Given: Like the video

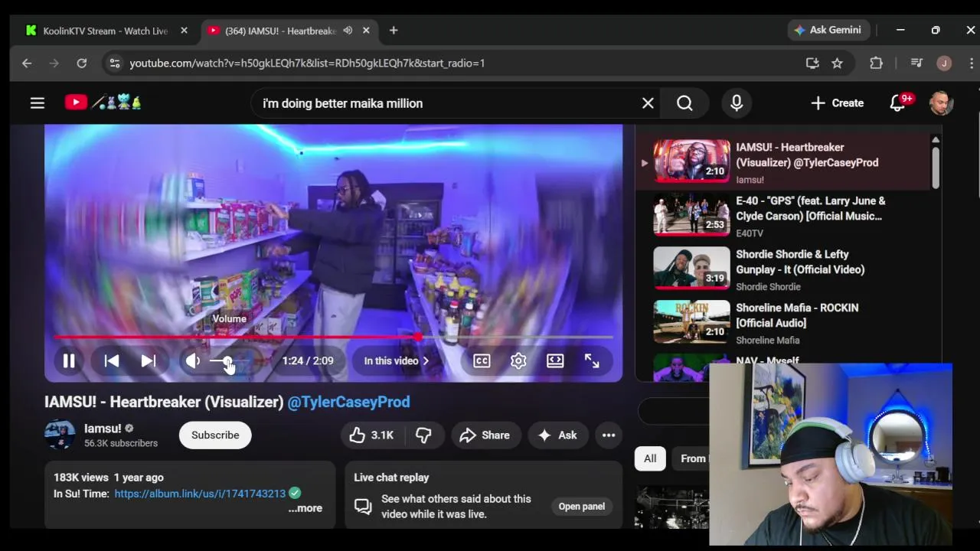Looking at the screenshot, I should point(371,435).
